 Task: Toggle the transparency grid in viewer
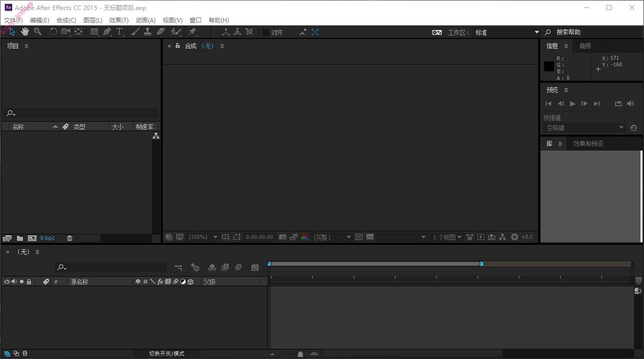pos(370,237)
